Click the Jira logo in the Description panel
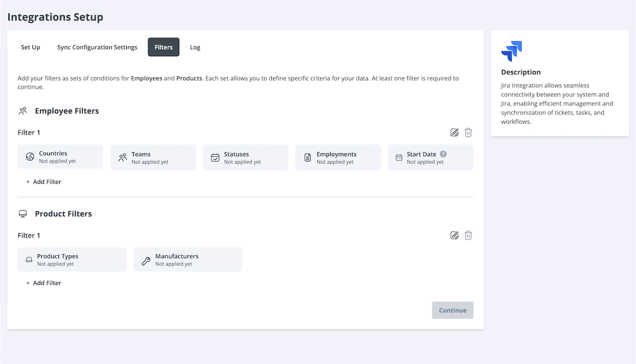The image size is (636, 364). (x=511, y=49)
